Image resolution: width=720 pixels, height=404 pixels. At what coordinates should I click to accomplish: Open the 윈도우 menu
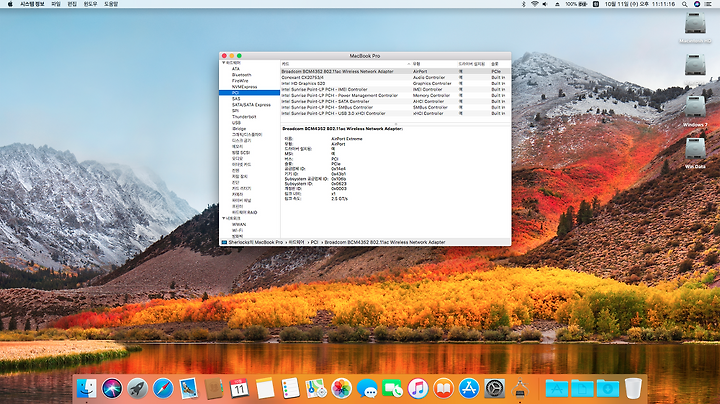[x=90, y=4]
